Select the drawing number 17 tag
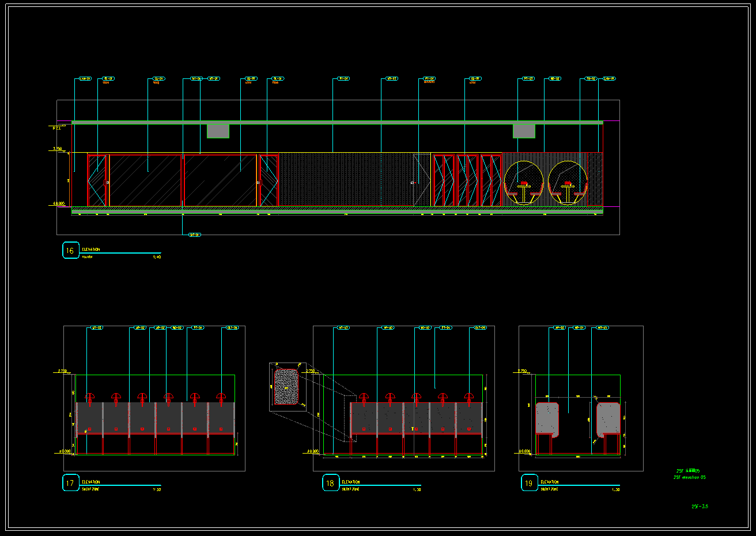The image size is (756, 536). click(70, 483)
